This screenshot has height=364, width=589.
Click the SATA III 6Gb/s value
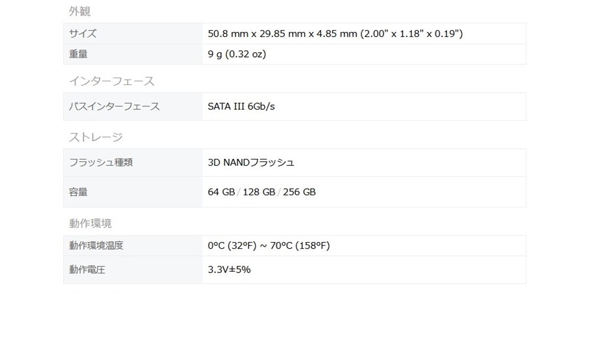241,107
